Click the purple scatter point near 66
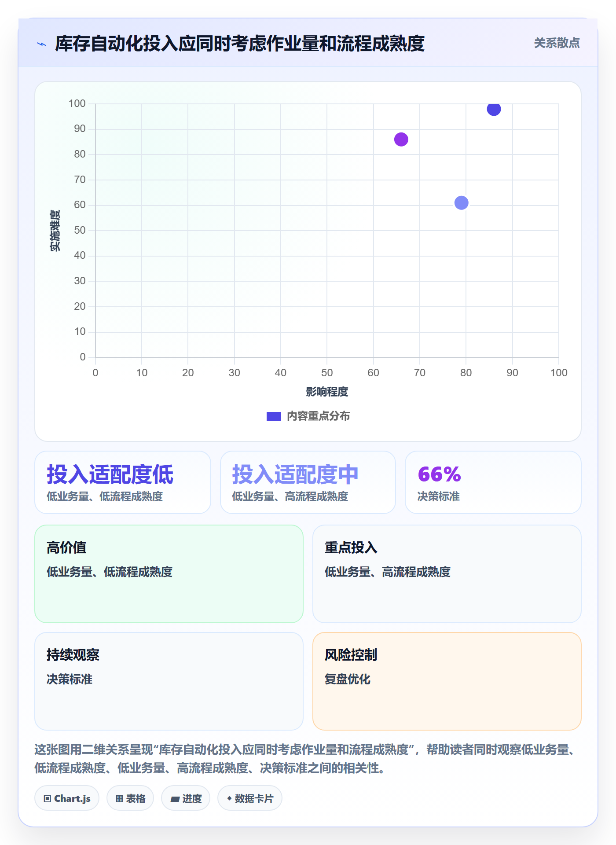The width and height of the screenshot is (616, 845). tap(401, 140)
